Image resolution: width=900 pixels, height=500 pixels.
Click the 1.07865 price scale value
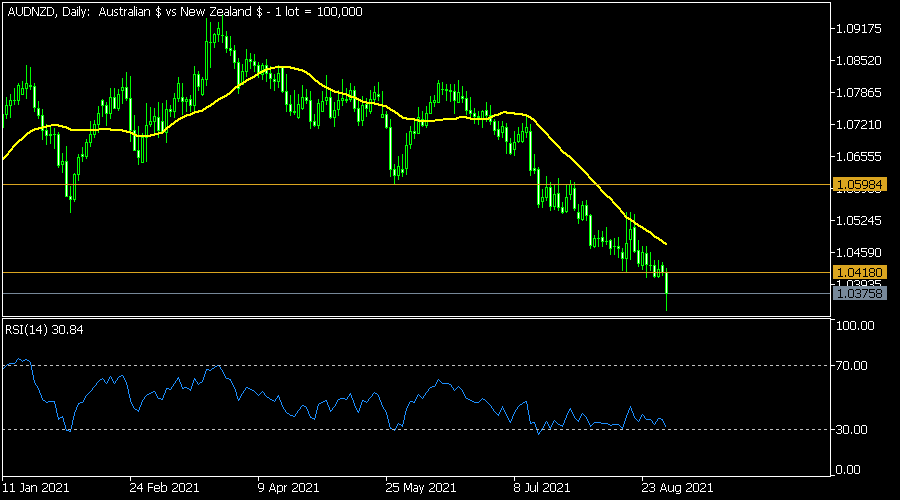point(859,92)
